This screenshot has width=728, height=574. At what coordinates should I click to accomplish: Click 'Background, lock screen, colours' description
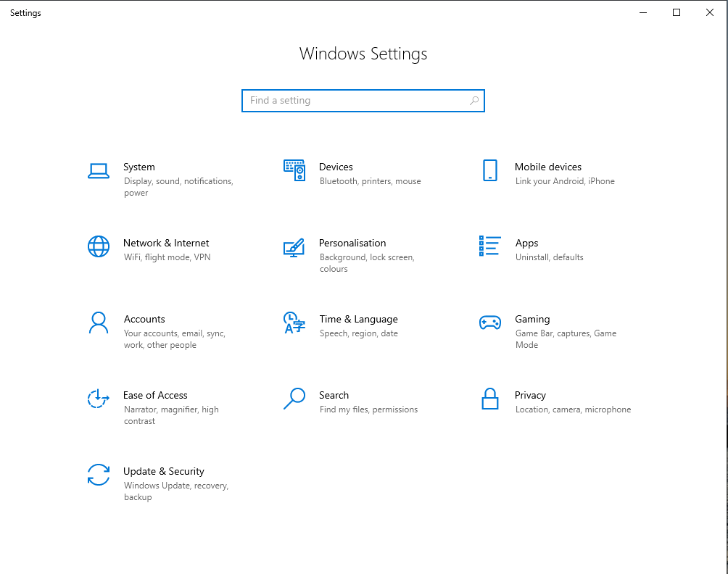367,263
